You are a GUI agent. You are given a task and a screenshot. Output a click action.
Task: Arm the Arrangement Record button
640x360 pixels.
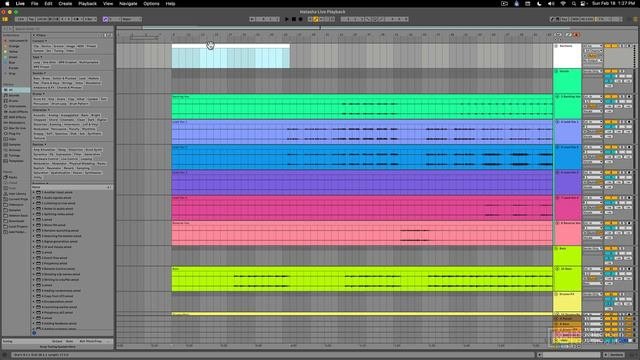301,19
